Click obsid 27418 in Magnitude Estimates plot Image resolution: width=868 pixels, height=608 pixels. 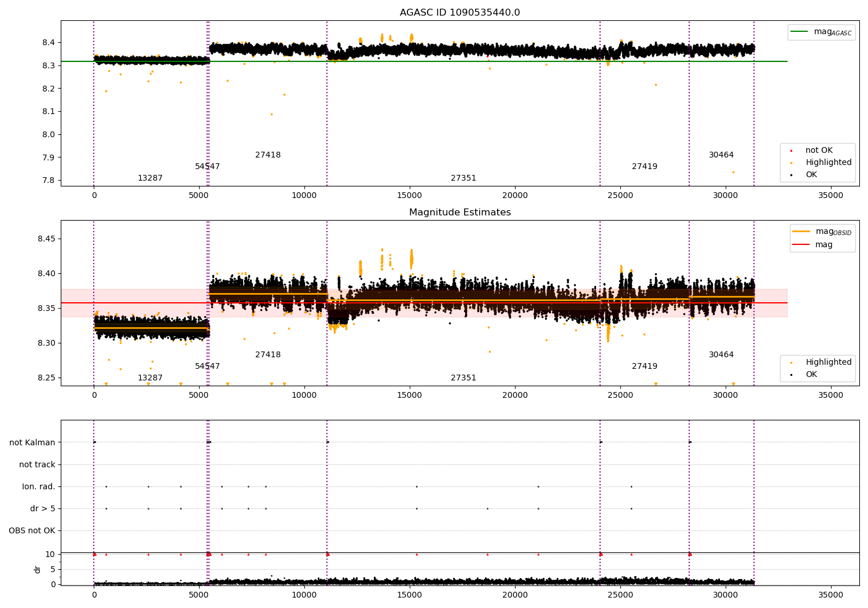pos(268,355)
